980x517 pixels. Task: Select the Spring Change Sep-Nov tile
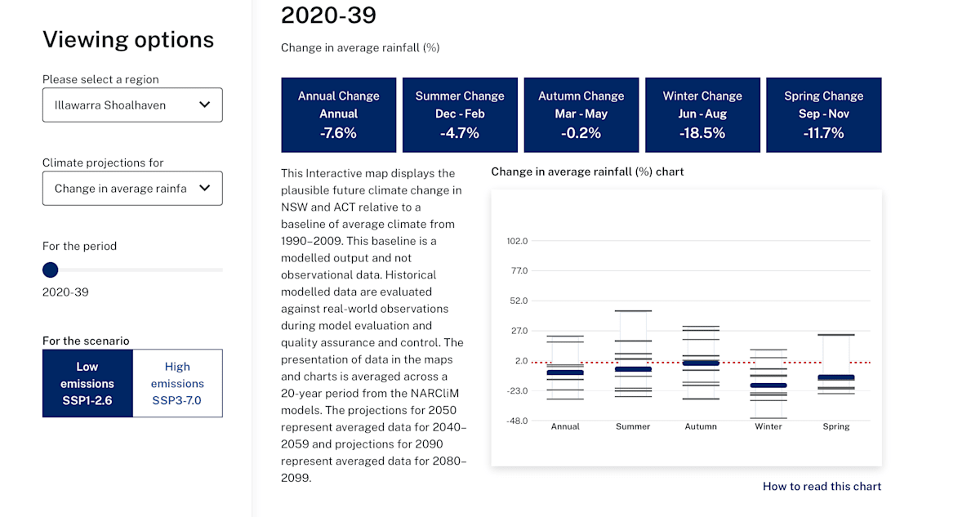pyautogui.click(x=823, y=114)
